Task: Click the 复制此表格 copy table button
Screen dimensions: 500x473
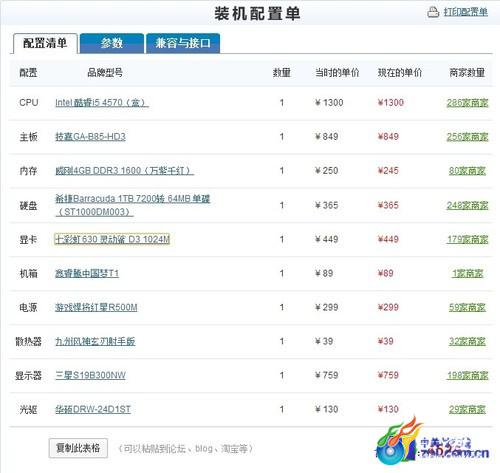Action: click(78, 448)
